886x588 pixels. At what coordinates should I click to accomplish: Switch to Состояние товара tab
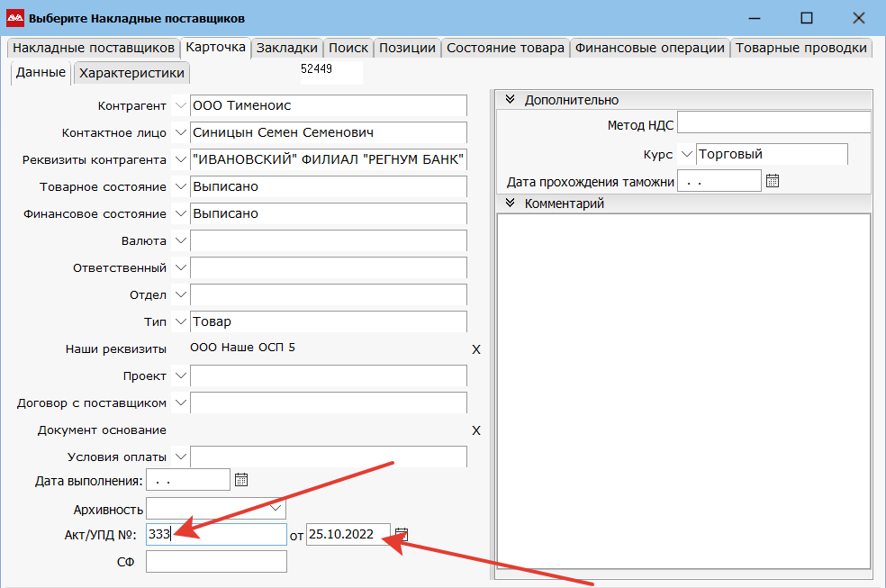coord(505,48)
